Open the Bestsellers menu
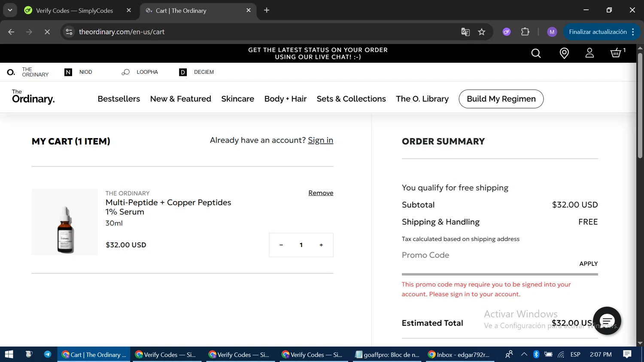The width and height of the screenshot is (644, 362). pyautogui.click(x=119, y=99)
